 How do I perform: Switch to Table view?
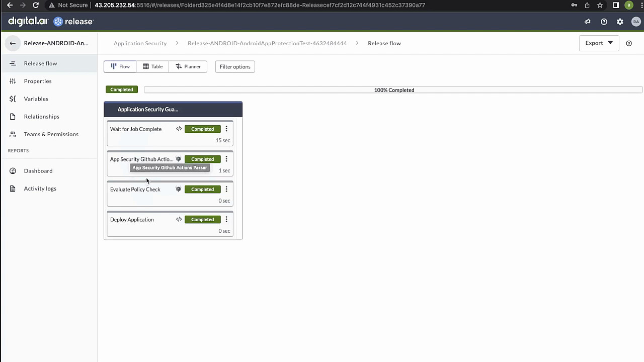[152, 66]
